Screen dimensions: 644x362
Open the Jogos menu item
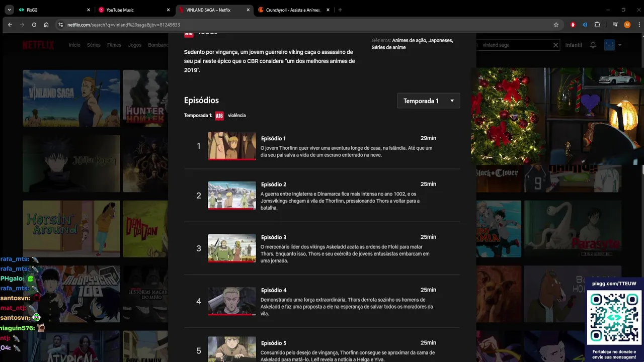click(x=135, y=45)
